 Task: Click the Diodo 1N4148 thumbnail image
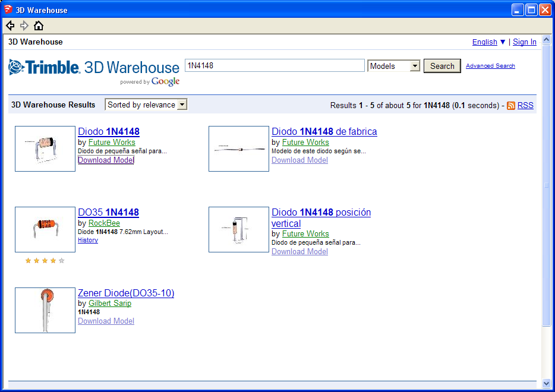45,149
